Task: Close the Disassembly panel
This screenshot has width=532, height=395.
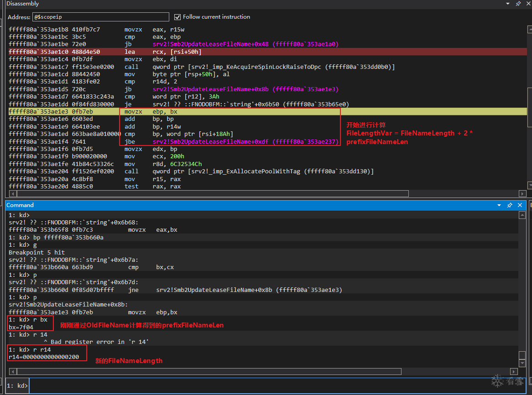Action: pyautogui.click(x=527, y=4)
